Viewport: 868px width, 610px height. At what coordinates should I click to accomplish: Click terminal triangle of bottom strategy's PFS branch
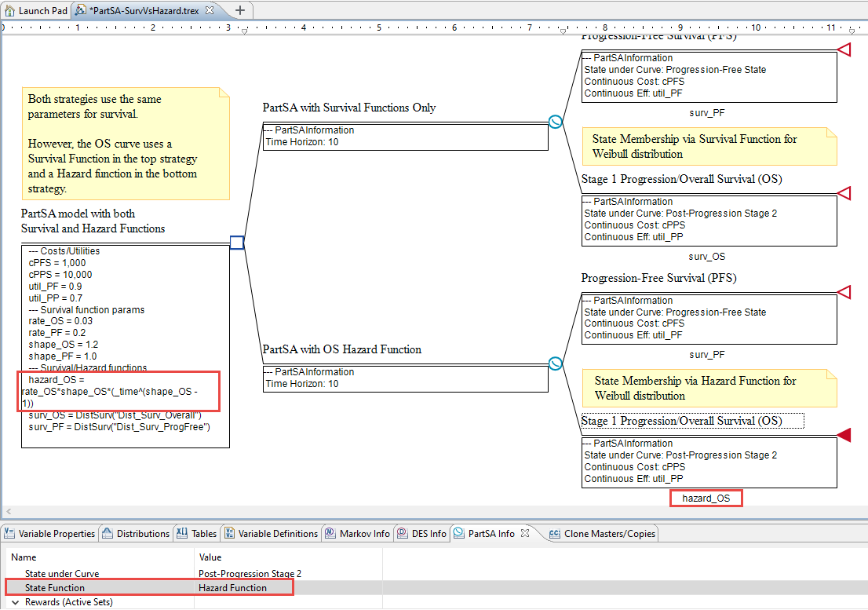[x=844, y=292]
